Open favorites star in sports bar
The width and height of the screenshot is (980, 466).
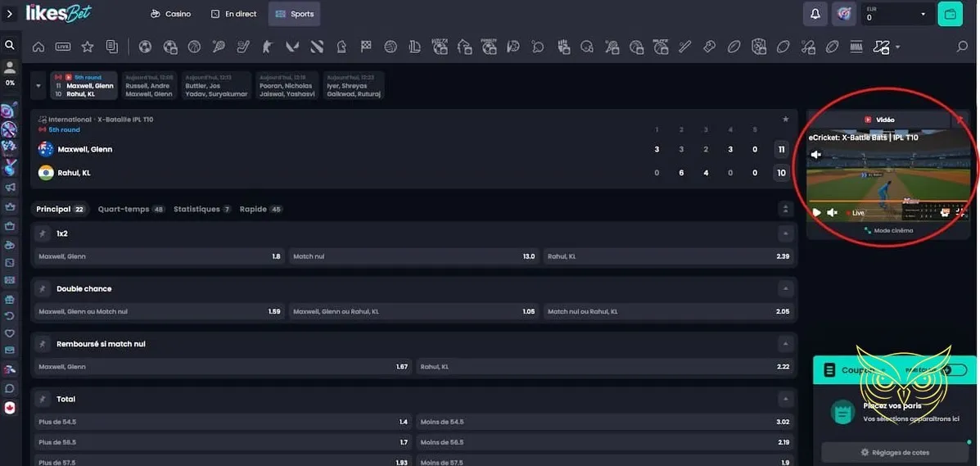[x=88, y=47]
